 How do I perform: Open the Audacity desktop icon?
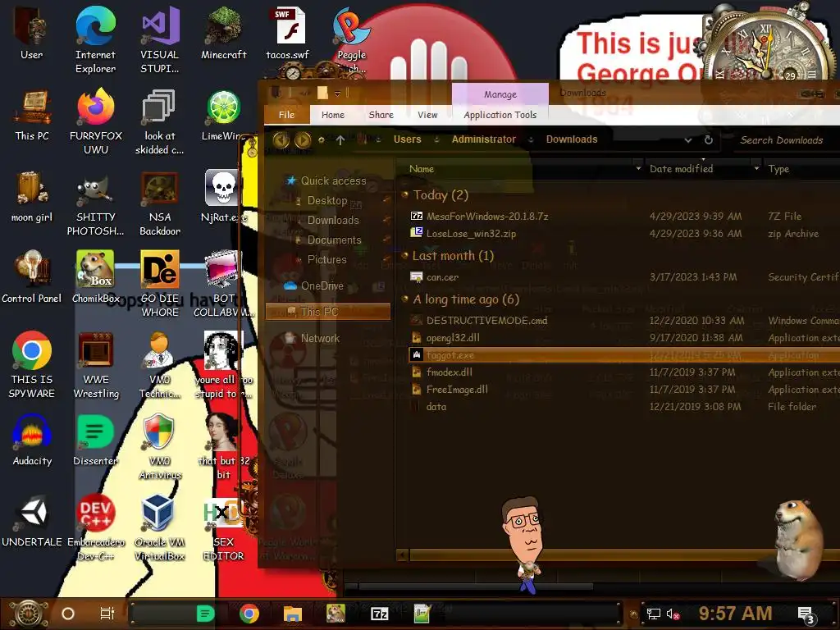pyautogui.click(x=32, y=441)
